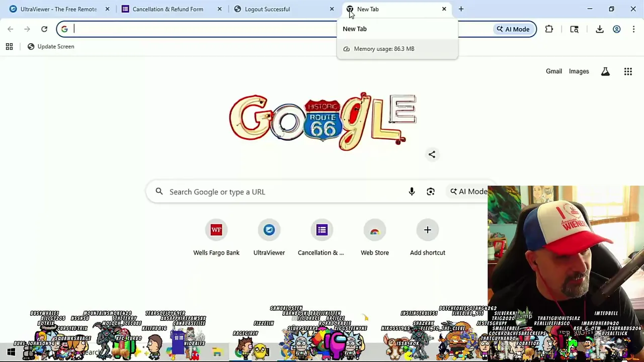Go back with the back arrow

(11, 29)
